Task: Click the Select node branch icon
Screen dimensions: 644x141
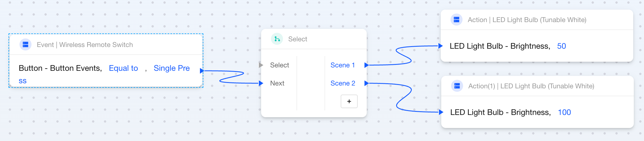Action: [277, 39]
